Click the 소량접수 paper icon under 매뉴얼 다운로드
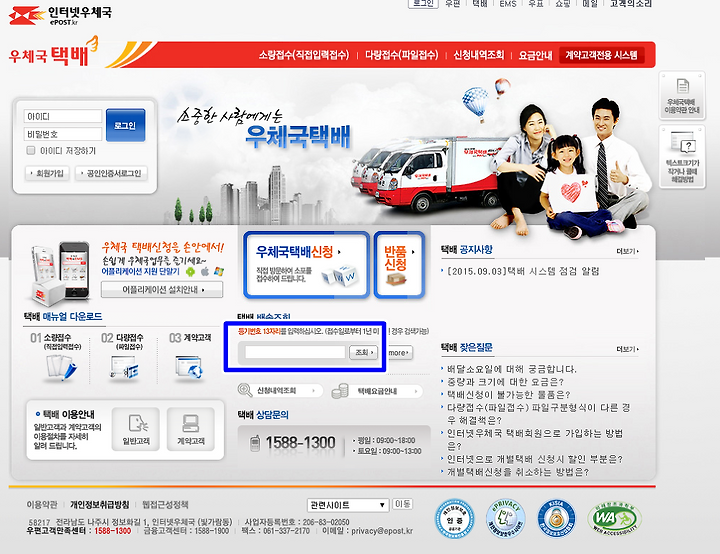 pos(61,367)
